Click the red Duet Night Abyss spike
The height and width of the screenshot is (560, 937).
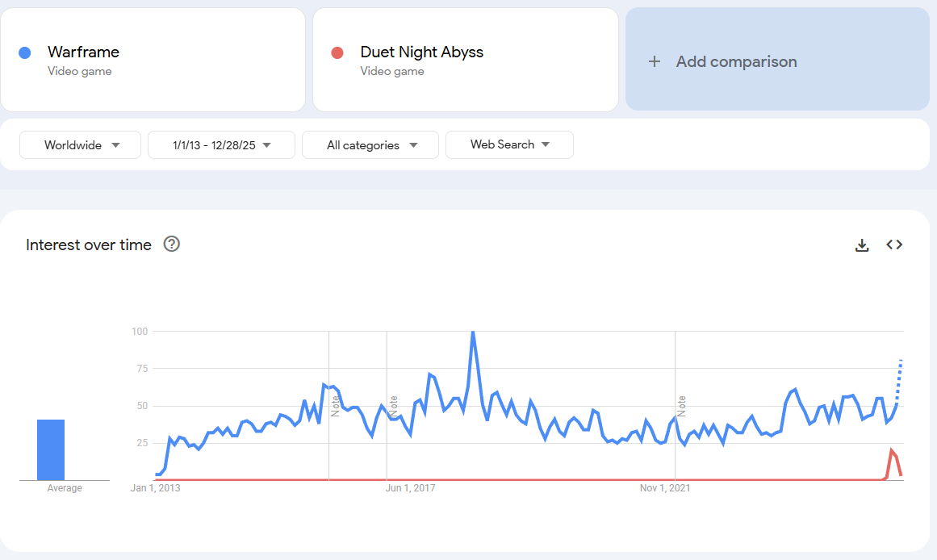coord(892,451)
